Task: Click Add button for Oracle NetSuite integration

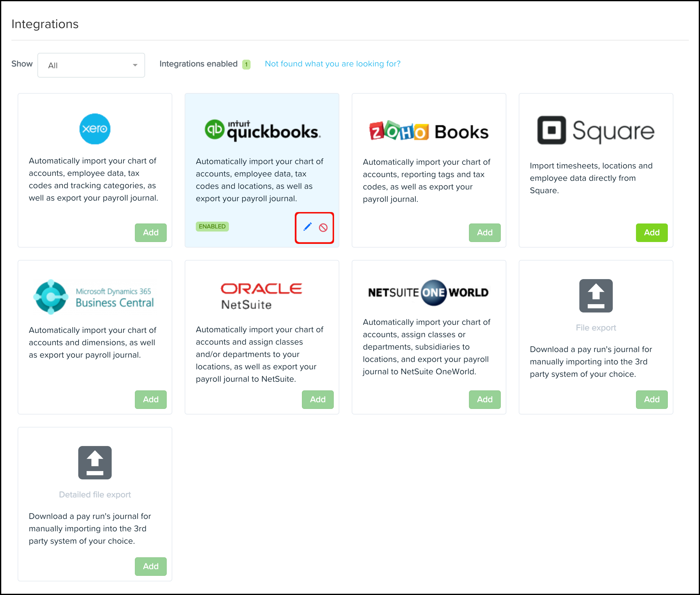Action: click(317, 399)
